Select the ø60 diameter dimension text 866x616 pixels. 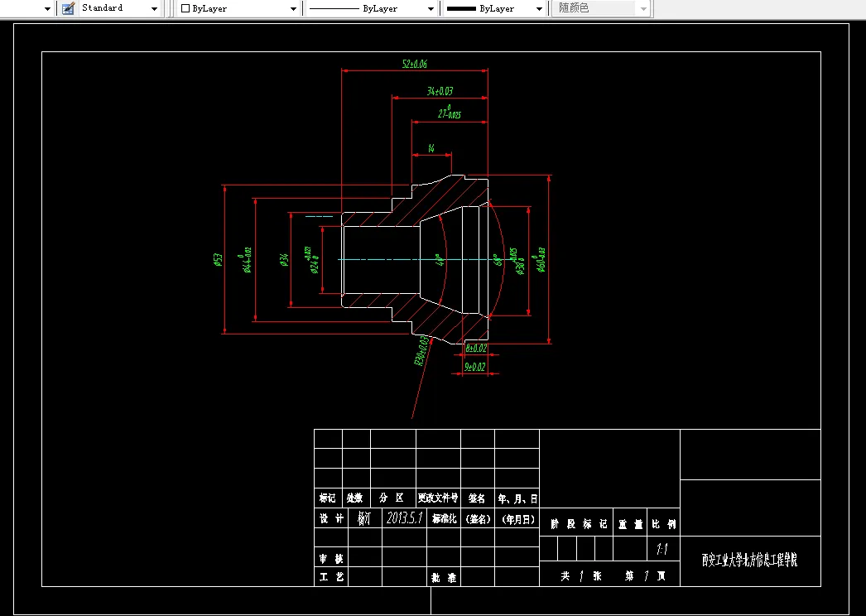point(540,260)
